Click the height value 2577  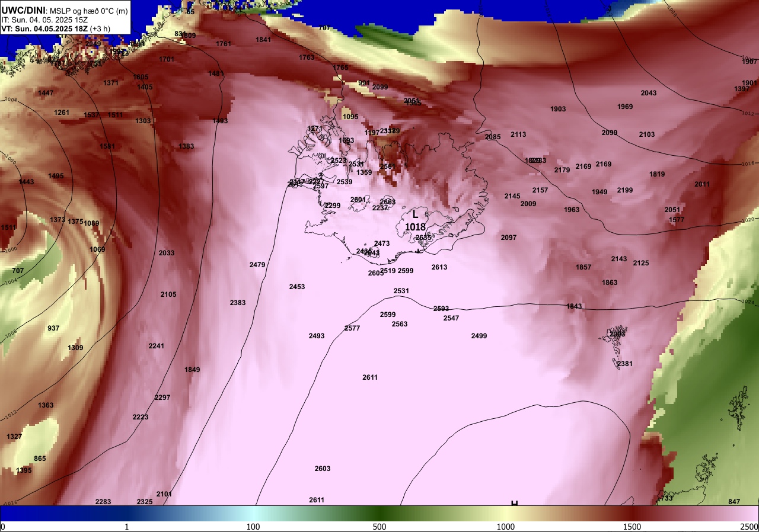pos(352,328)
